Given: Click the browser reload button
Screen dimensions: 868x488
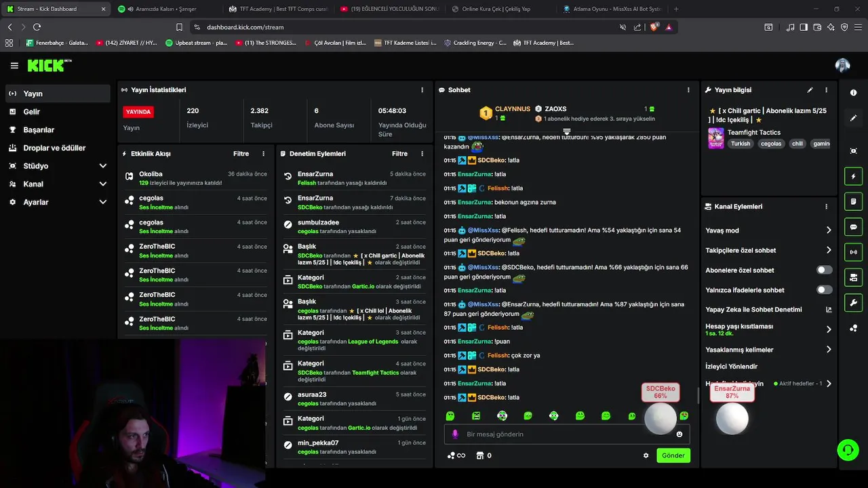Looking at the screenshot, I should (37, 27).
